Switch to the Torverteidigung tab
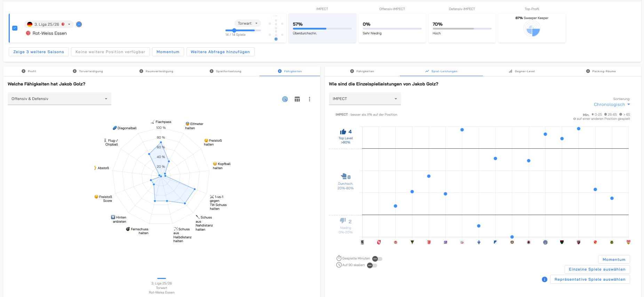The width and height of the screenshot is (644, 297). pyautogui.click(x=88, y=71)
